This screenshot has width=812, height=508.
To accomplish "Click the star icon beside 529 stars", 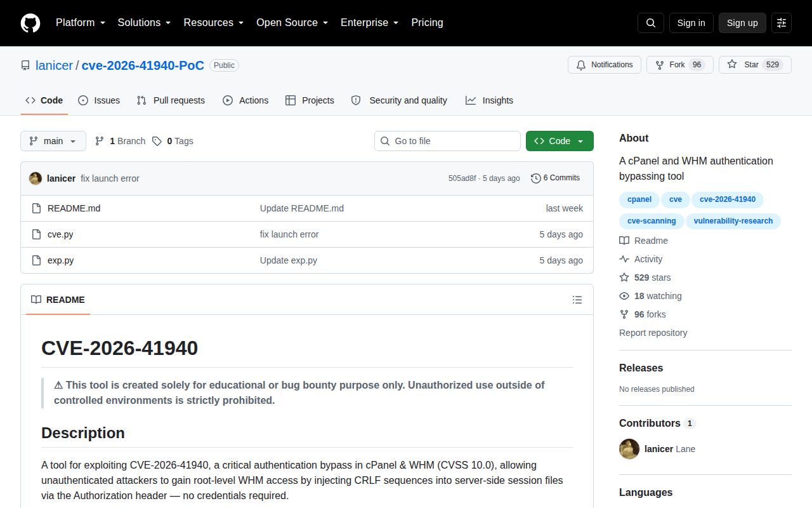I will click(x=624, y=277).
